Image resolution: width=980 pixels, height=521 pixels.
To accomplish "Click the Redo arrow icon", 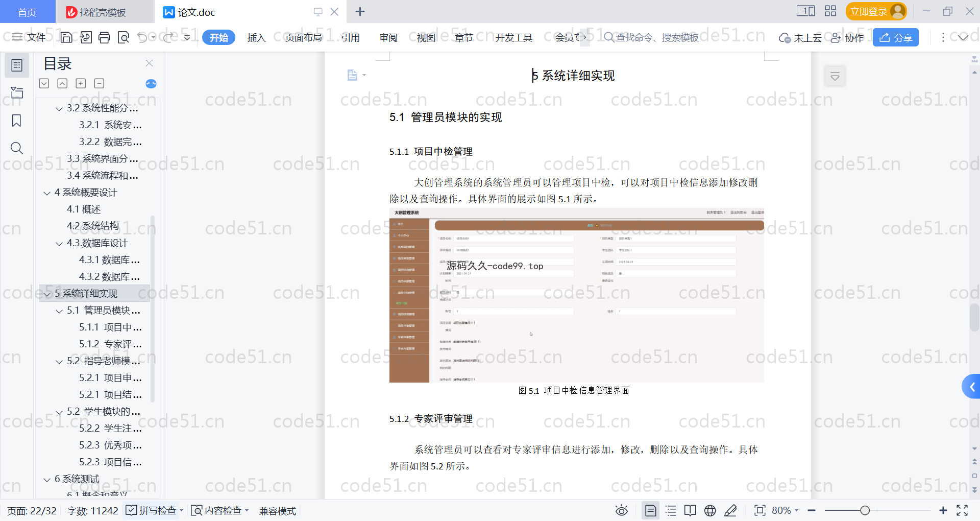I will coord(168,37).
